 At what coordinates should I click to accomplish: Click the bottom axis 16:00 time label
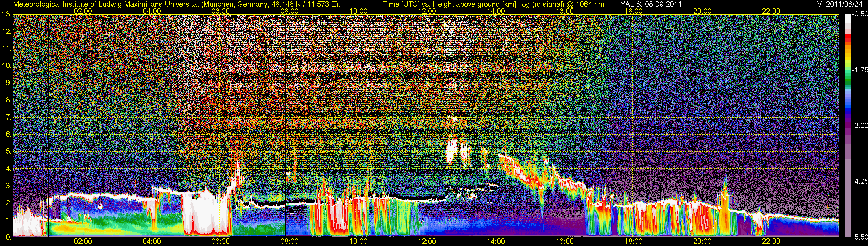click(x=565, y=241)
